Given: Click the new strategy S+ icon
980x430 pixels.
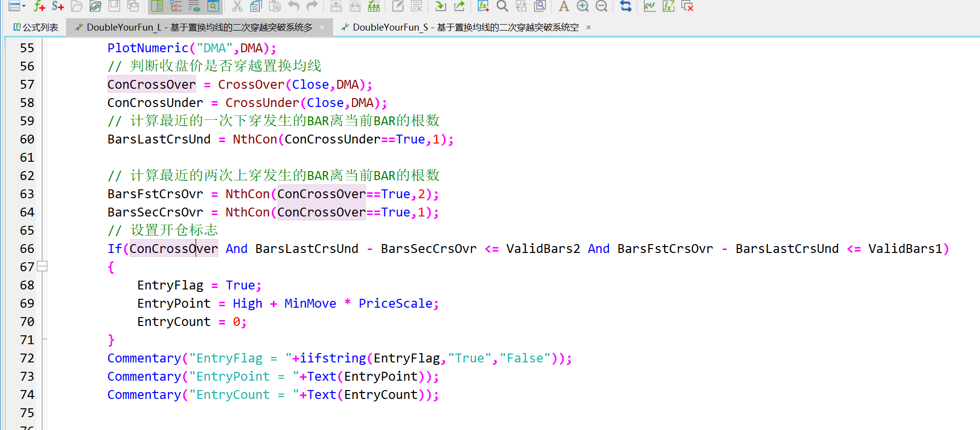Looking at the screenshot, I should pos(58,6).
